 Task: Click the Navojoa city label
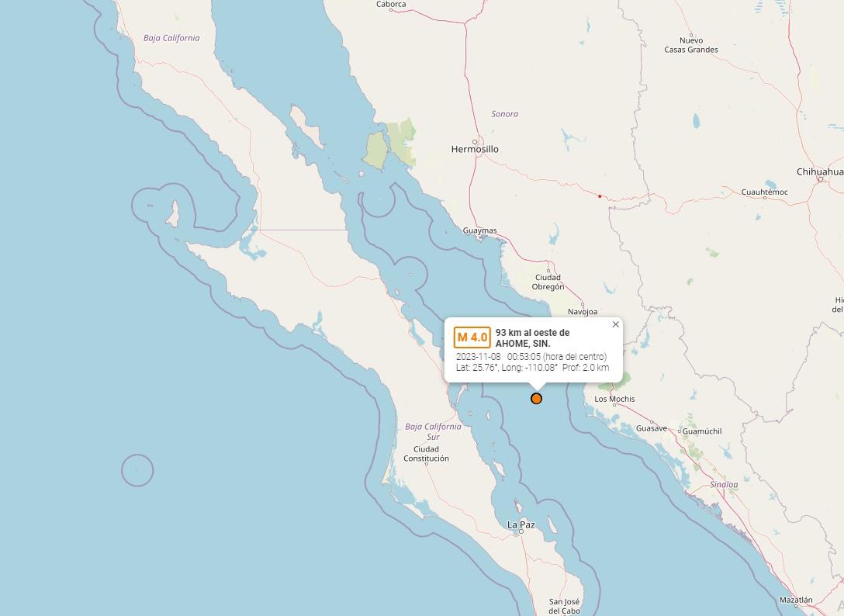tap(583, 312)
